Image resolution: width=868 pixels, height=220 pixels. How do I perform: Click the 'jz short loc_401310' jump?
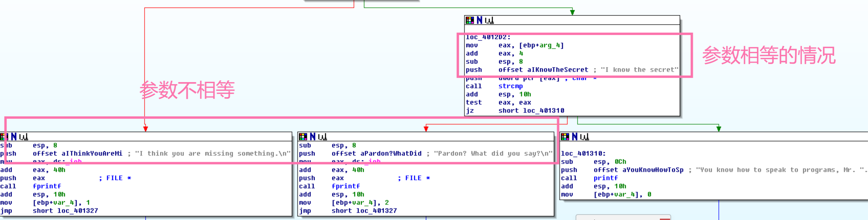tap(515, 111)
